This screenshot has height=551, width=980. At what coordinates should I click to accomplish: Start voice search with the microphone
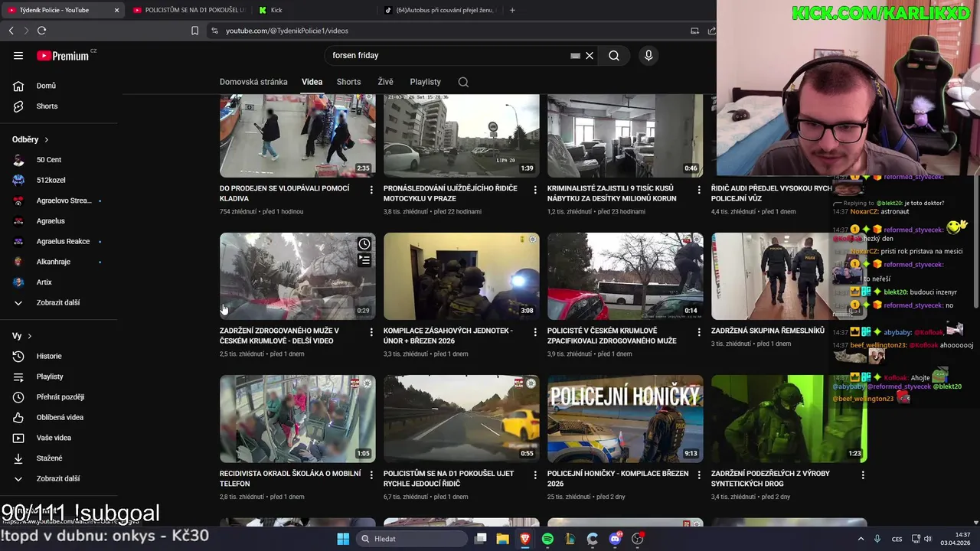point(648,55)
